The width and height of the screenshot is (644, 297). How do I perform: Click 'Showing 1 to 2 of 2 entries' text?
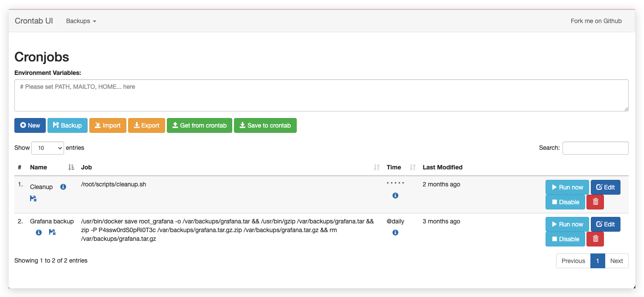pyautogui.click(x=51, y=260)
